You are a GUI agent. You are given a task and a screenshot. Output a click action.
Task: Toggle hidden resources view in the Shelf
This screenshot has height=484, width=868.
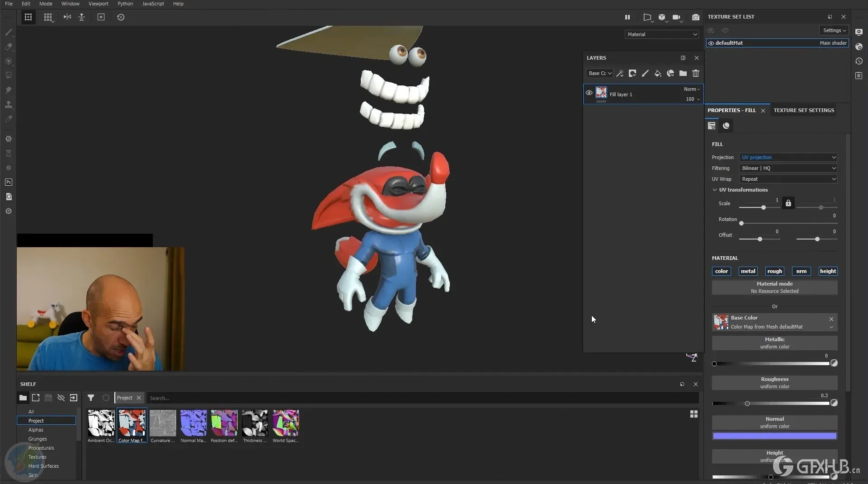[x=61, y=398]
